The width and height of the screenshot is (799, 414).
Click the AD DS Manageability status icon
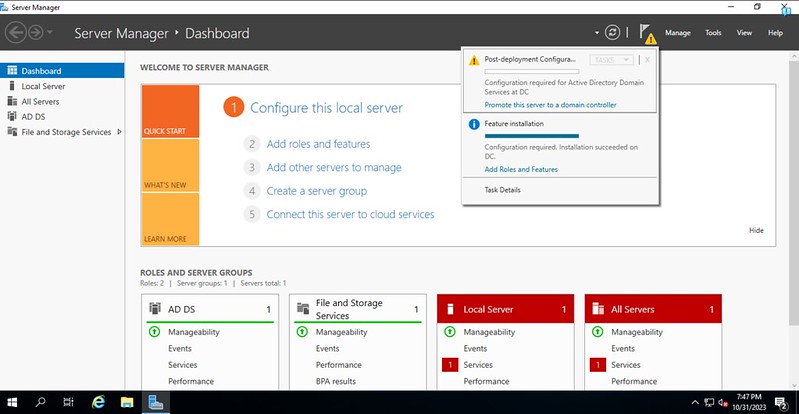tap(154, 332)
